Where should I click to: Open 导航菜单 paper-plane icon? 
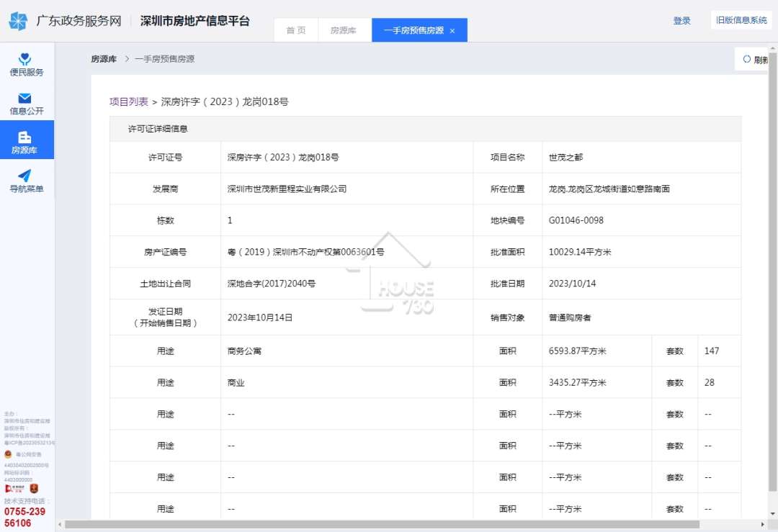point(24,176)
